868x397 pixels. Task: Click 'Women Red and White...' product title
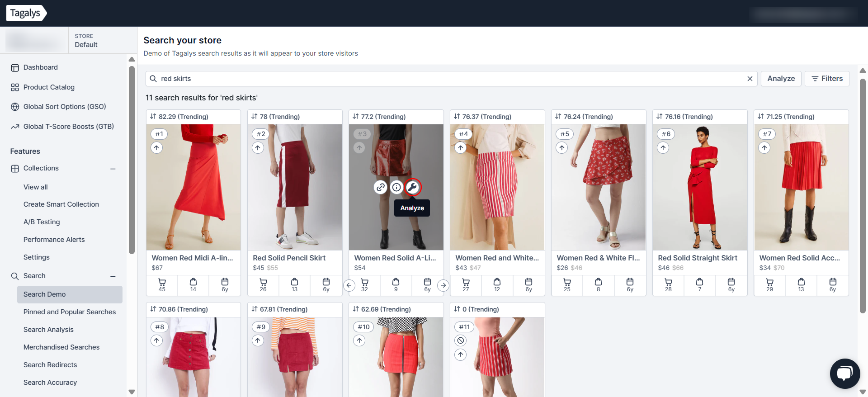[497, 258]
